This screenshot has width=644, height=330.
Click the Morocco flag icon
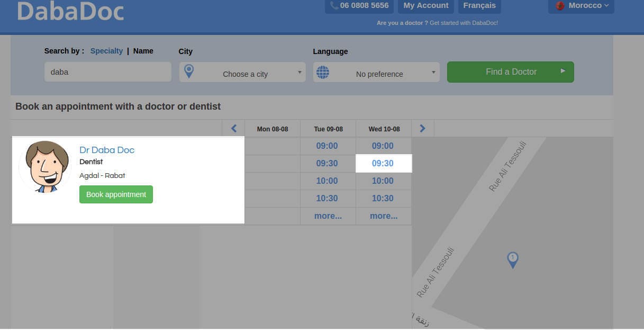(560, 6)
